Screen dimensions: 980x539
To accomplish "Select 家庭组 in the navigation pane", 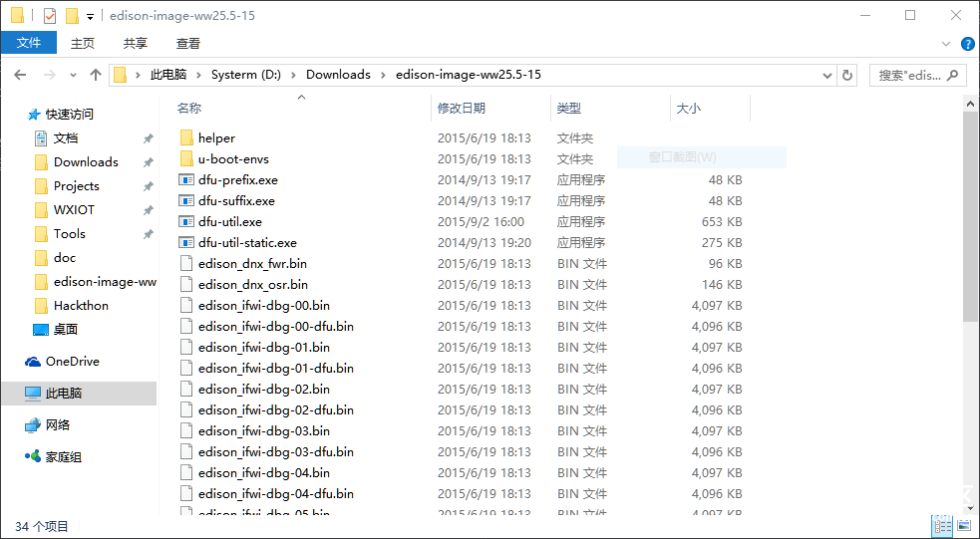I will tap(63, 457).
